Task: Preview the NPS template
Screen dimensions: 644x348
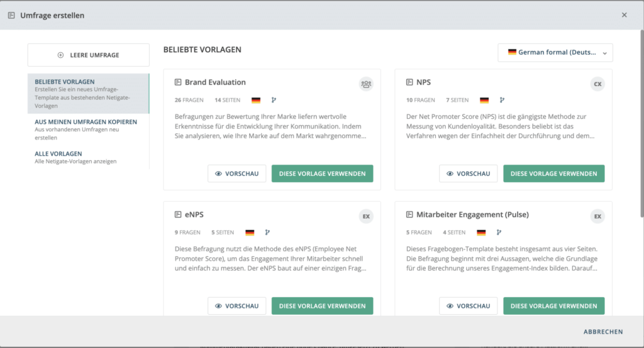Action: (x=468, y=173)
